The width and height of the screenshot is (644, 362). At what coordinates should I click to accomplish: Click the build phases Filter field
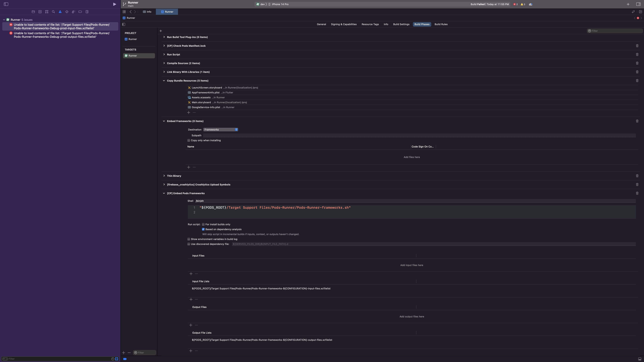614,31
